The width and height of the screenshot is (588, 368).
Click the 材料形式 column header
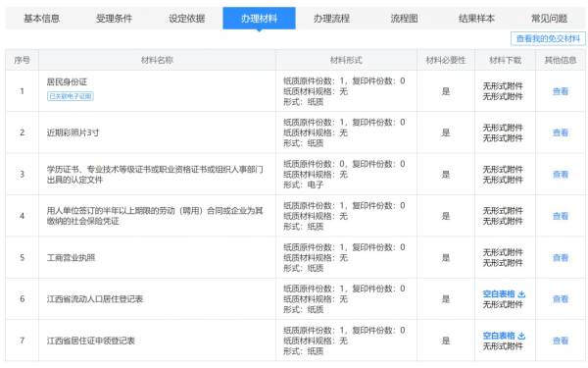coord(346,60)
